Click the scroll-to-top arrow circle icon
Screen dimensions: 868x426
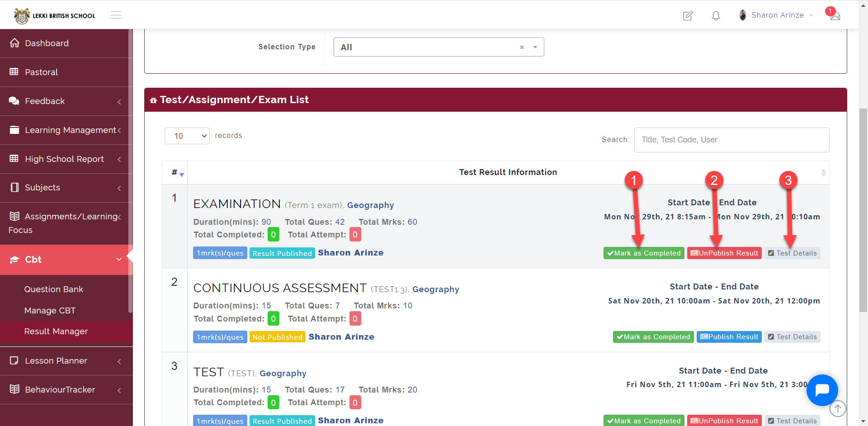838,409
